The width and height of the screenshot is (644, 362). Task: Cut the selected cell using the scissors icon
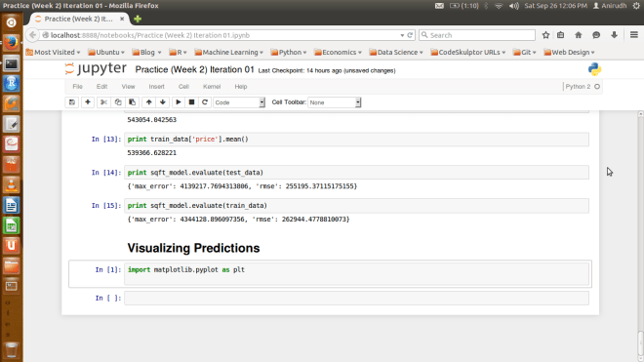pyautogui.click(x=103, y=102)
